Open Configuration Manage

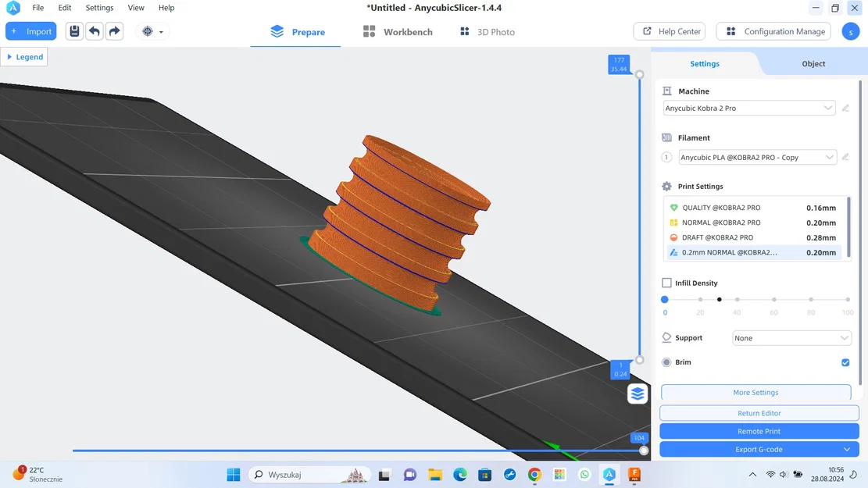point(775,31)
